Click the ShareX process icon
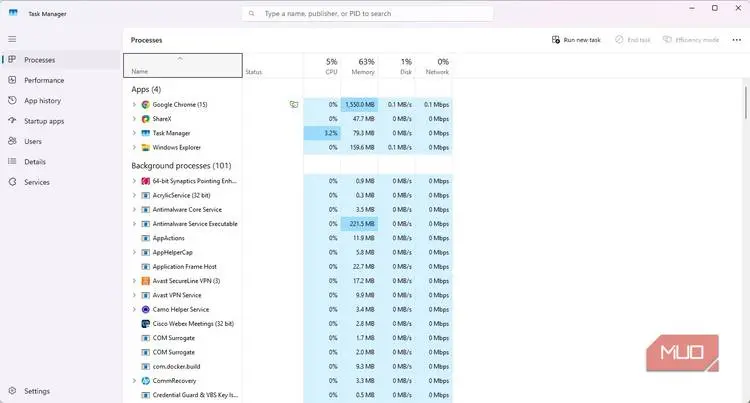The image size is (750, 403). pyautogui.click(x=145, y=119)
